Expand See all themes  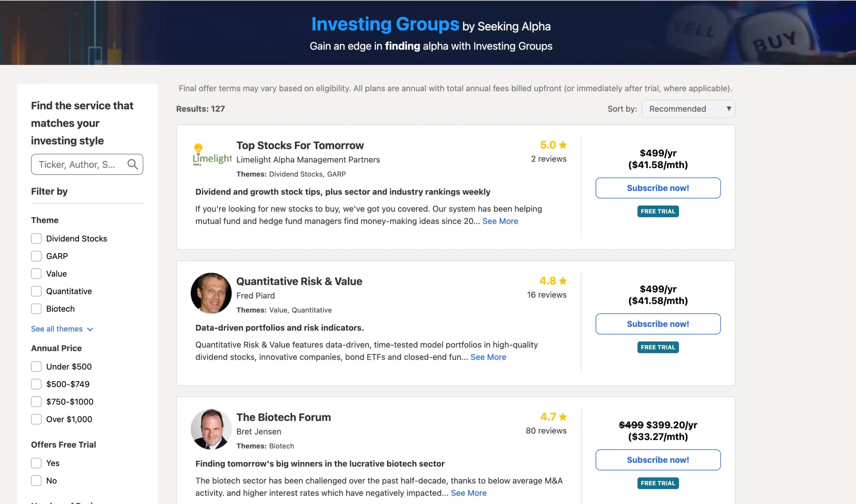(x=62, y=329)
